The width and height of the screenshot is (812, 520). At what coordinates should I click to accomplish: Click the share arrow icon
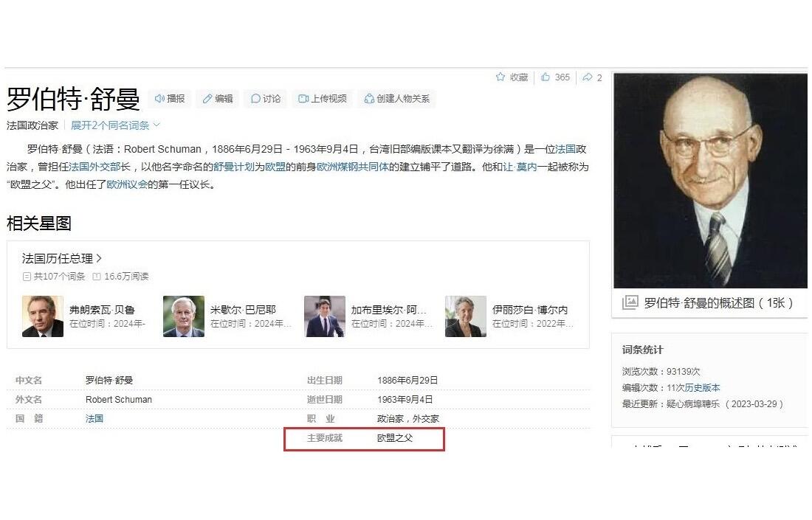587,77
